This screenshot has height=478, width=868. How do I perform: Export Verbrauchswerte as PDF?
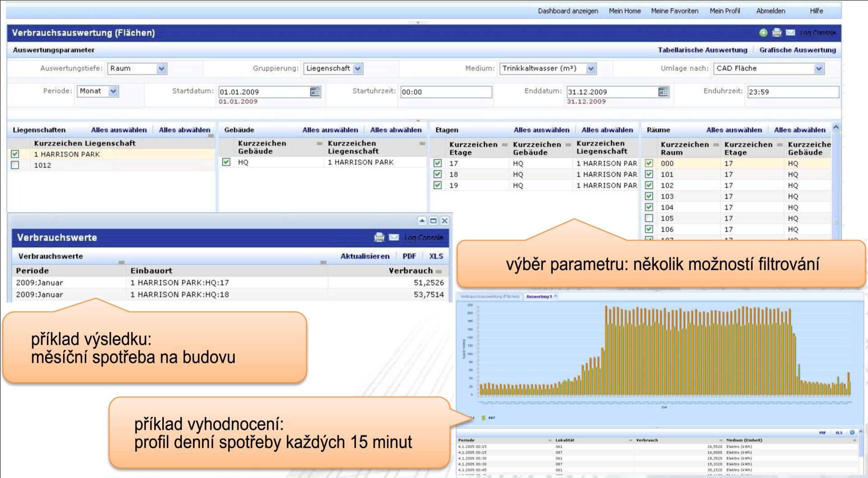409,256
